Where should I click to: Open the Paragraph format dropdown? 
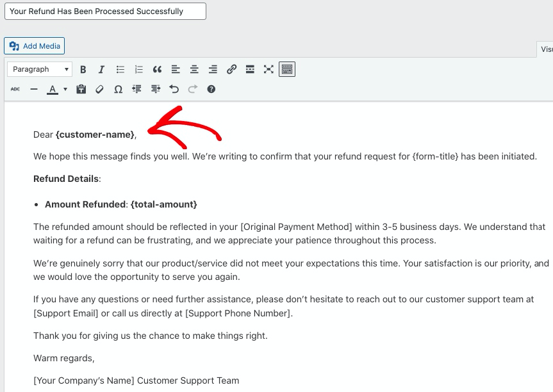click(40, 69)
